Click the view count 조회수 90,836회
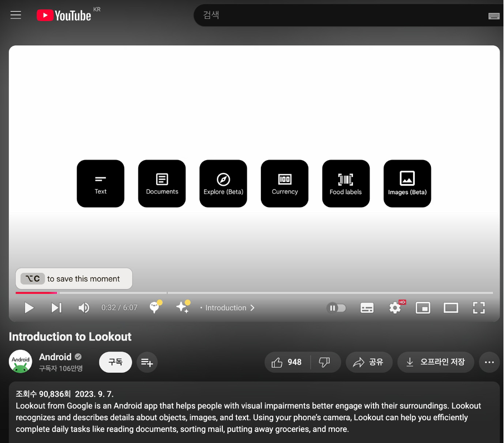 (x=43, y=394)
